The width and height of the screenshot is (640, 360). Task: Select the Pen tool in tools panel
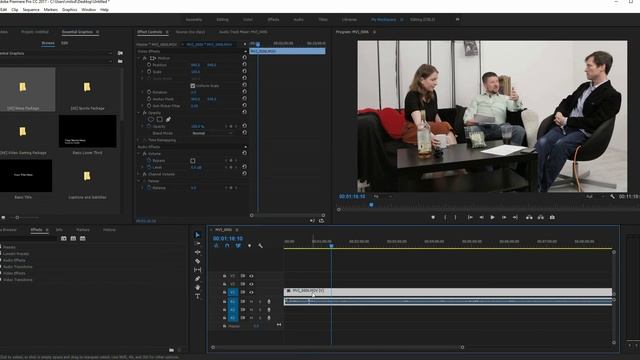[198, 279]
